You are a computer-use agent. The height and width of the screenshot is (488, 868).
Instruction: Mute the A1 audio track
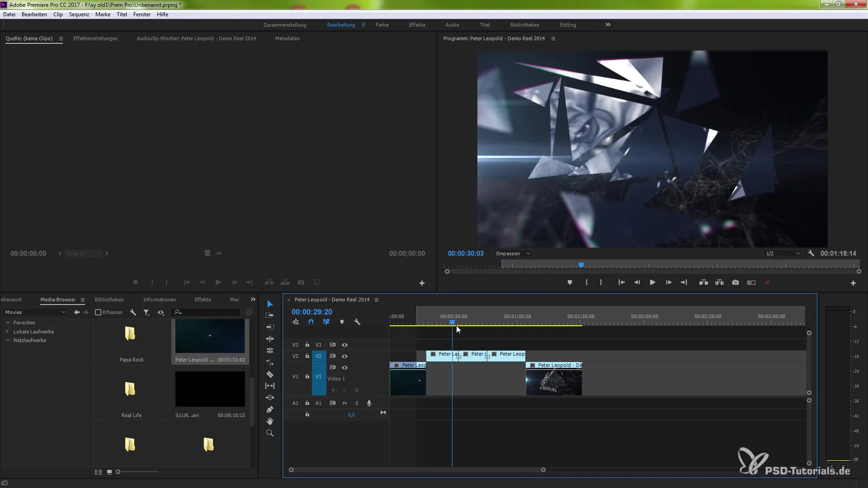click(x=344, y=403)
